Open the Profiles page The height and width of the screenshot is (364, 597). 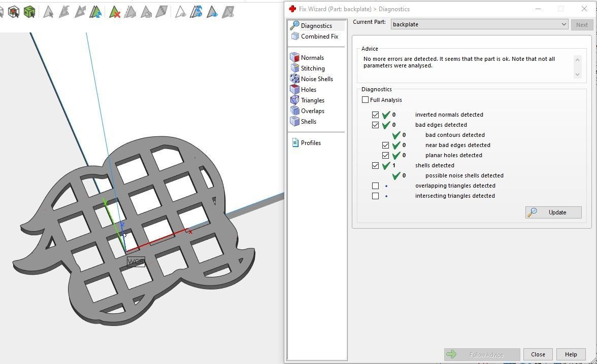click(311, 142)
